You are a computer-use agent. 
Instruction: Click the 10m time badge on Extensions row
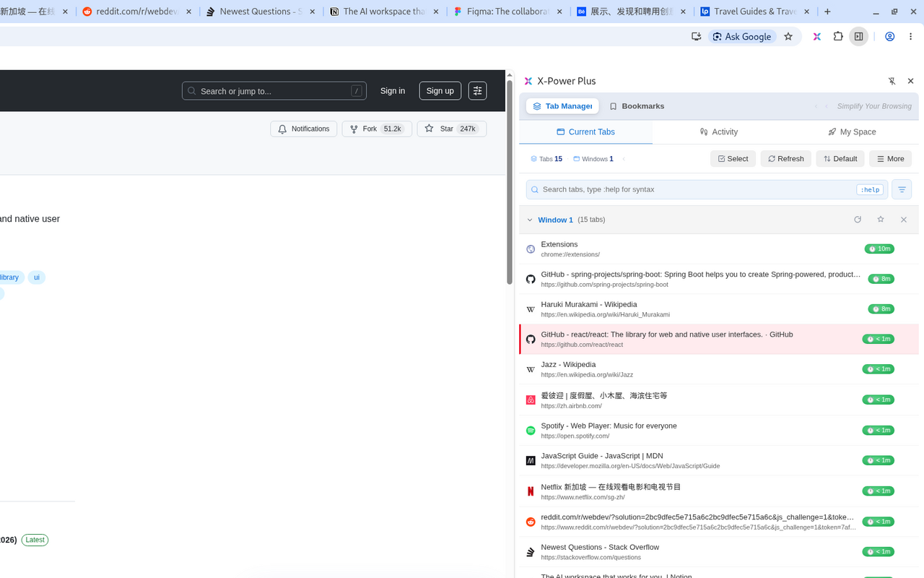879,249
